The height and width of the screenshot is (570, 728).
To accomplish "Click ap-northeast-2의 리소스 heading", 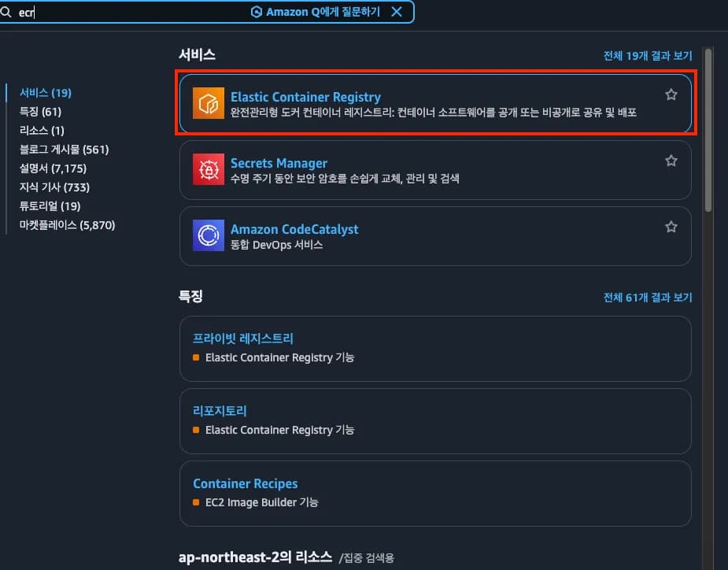I will pos(255,557).
